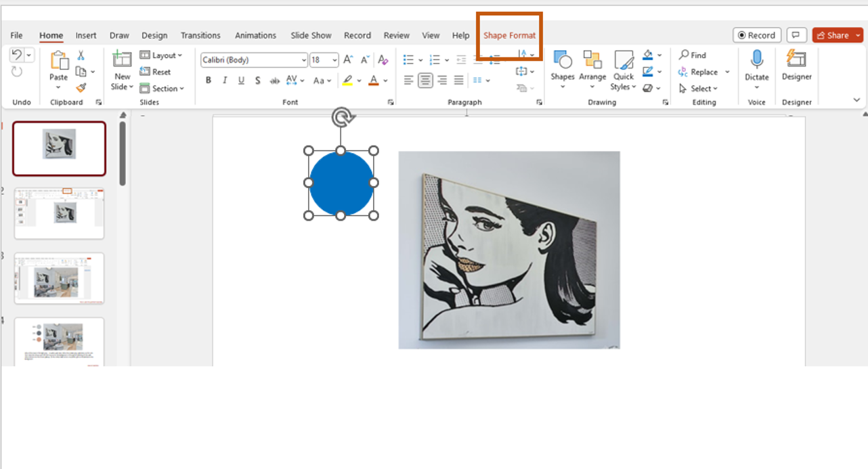868x469 pixels.
Task: Click the Bullets list icon
Action: (408, 60)
